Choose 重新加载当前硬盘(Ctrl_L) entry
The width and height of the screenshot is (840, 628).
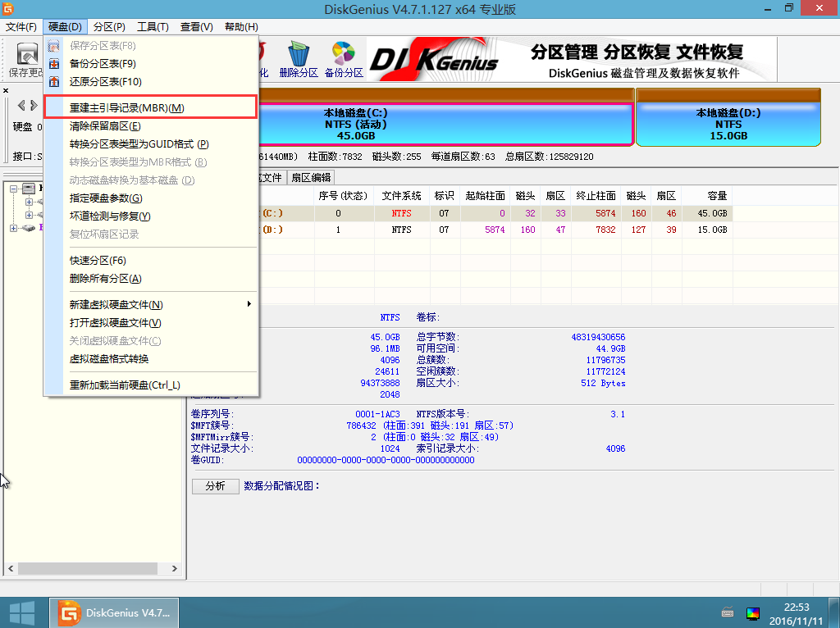151,385
